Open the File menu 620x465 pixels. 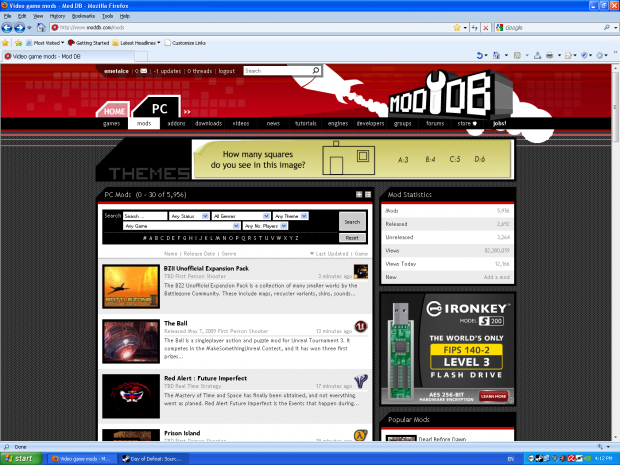coord(8,16)
